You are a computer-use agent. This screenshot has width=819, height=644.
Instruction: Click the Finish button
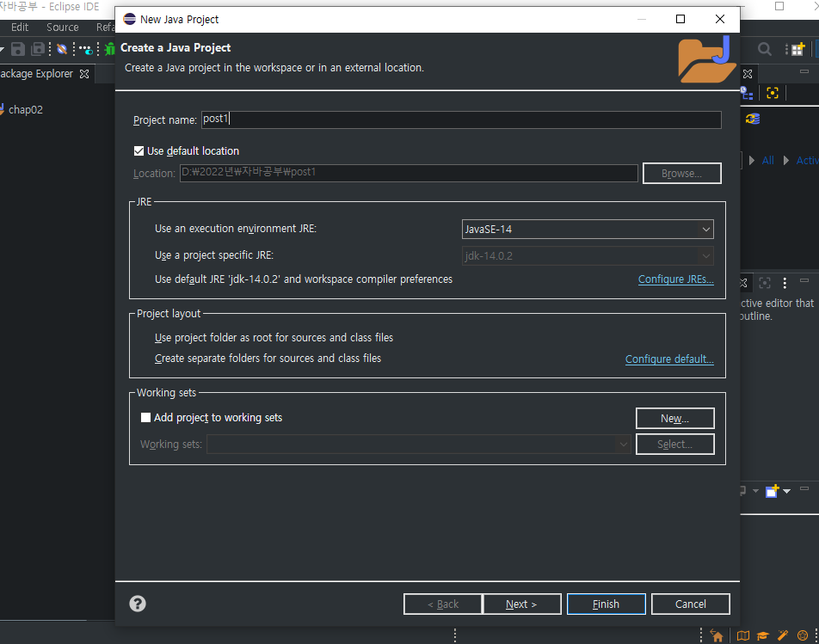click(606, 604)
